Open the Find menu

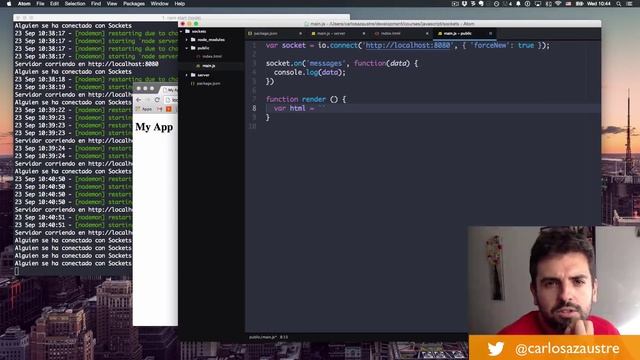(96, 4)
